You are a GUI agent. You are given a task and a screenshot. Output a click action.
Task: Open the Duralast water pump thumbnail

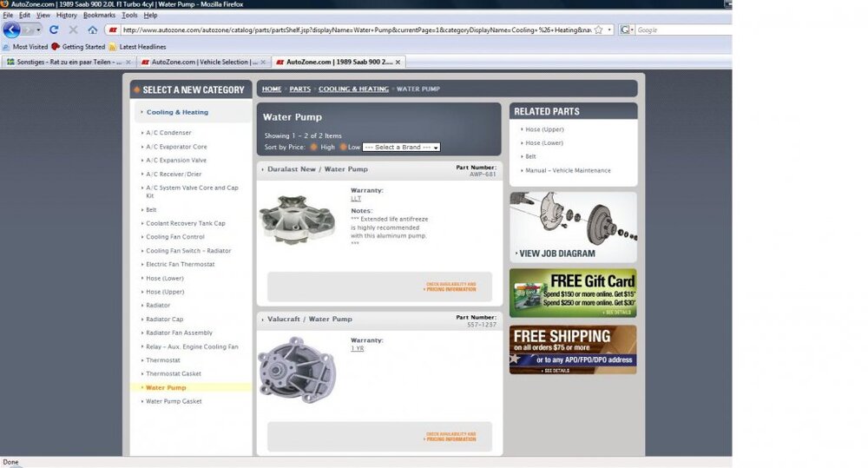tap(297, 219)
